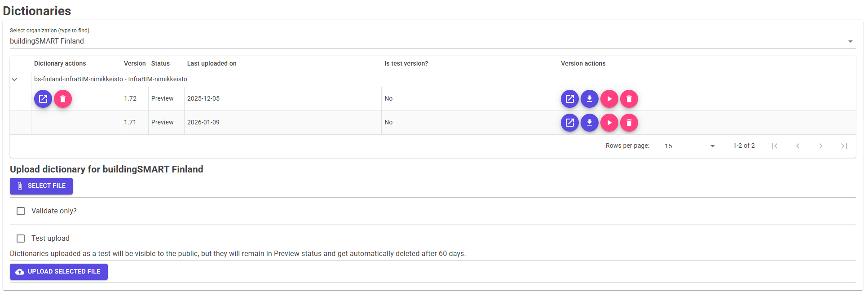Collapse the bs-finland-infraBIM-nimikkeisto row
868x296 pixels.
pyautogui.click(x=14, y=80)
